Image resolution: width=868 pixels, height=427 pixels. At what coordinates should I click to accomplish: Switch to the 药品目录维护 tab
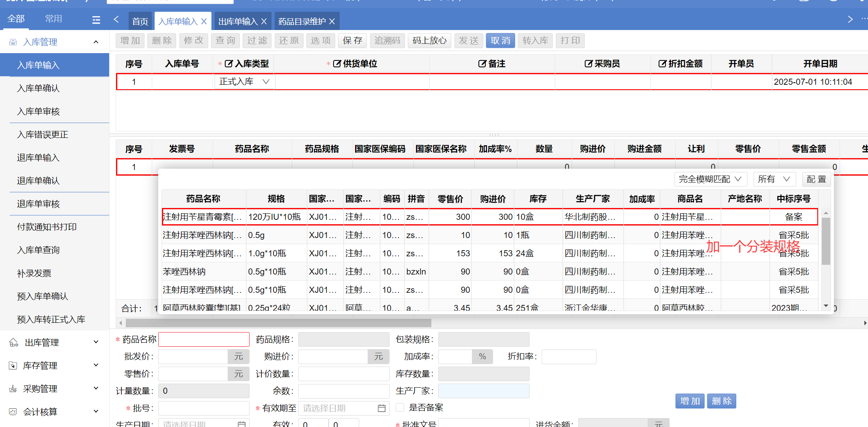(302, 21)
